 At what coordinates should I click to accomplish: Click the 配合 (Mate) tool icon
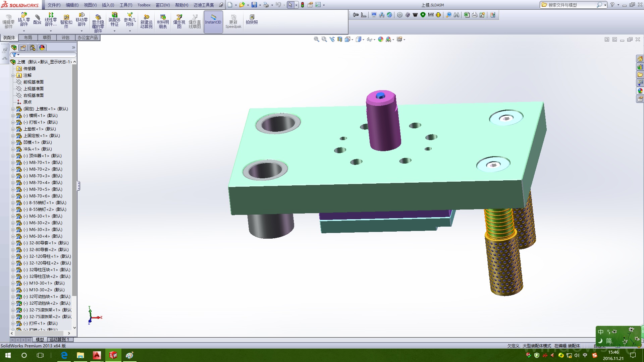tap(37, 19)
